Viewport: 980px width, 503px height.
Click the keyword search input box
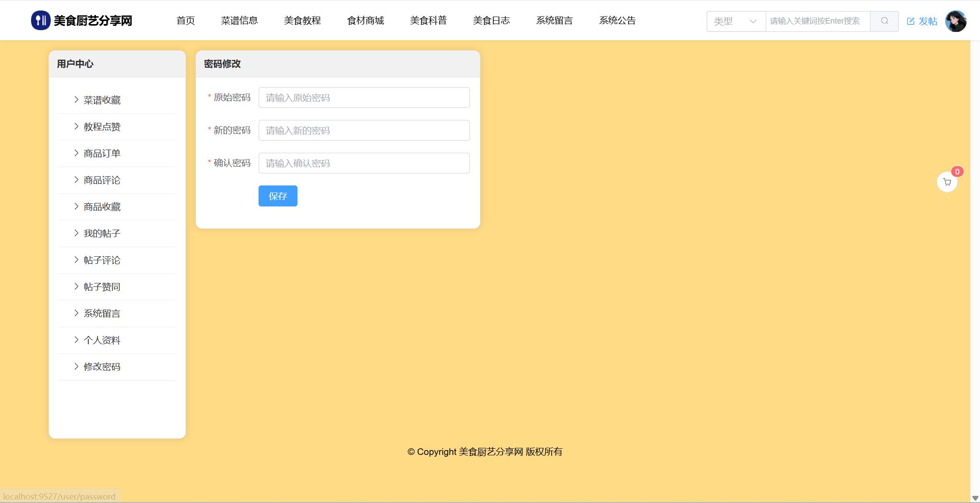(817, 21)
